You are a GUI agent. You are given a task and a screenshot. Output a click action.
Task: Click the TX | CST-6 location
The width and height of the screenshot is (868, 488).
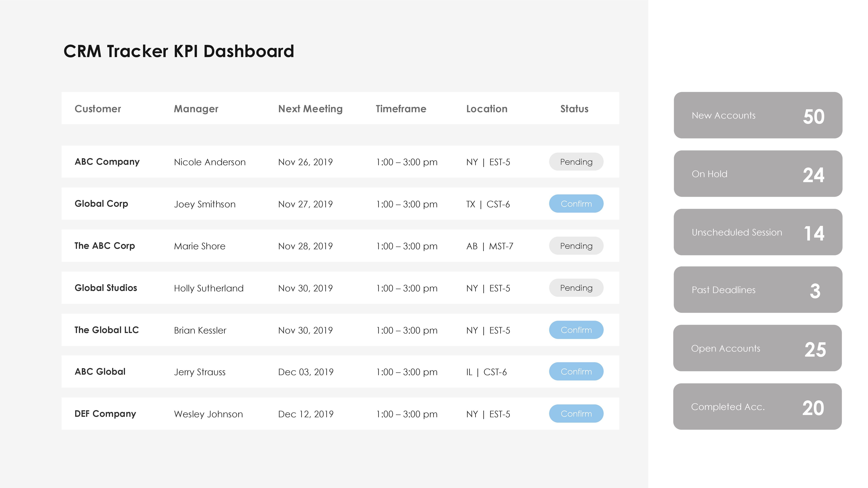488,204
